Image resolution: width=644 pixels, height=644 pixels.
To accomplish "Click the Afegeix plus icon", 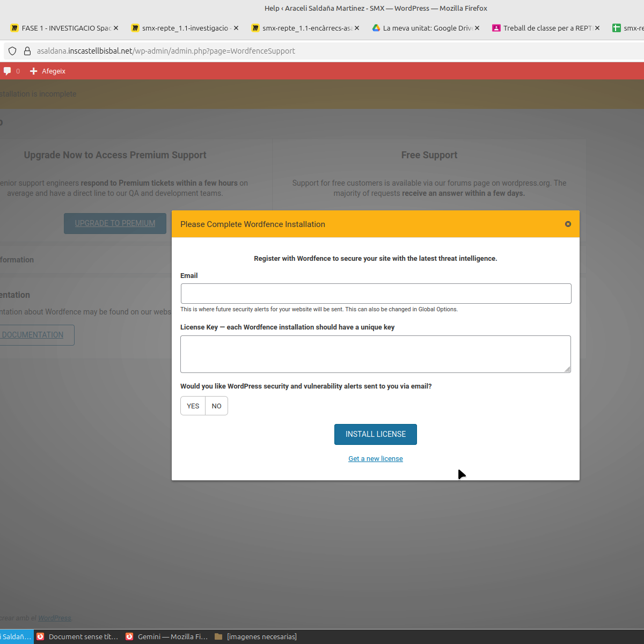I will (34, 71).
